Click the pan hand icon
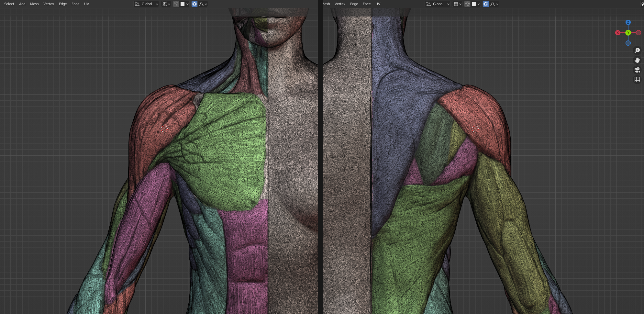644x314 pixels. coord(637,60)
